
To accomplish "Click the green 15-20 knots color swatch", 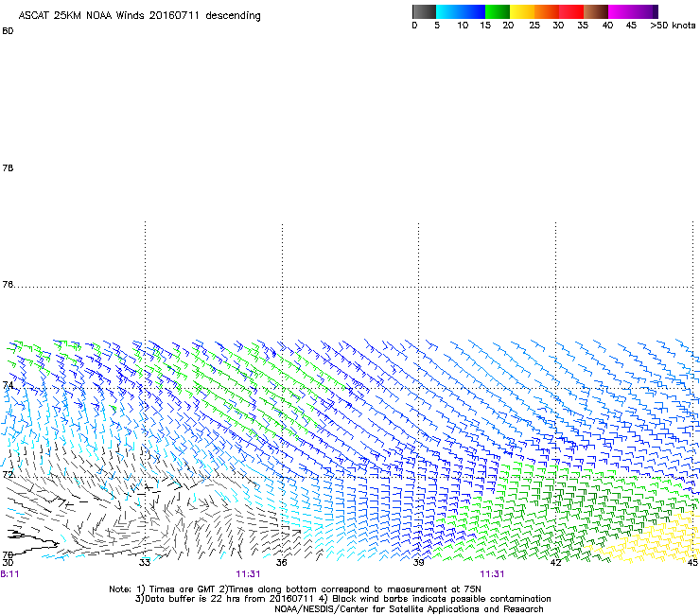I will coord(498,11).
